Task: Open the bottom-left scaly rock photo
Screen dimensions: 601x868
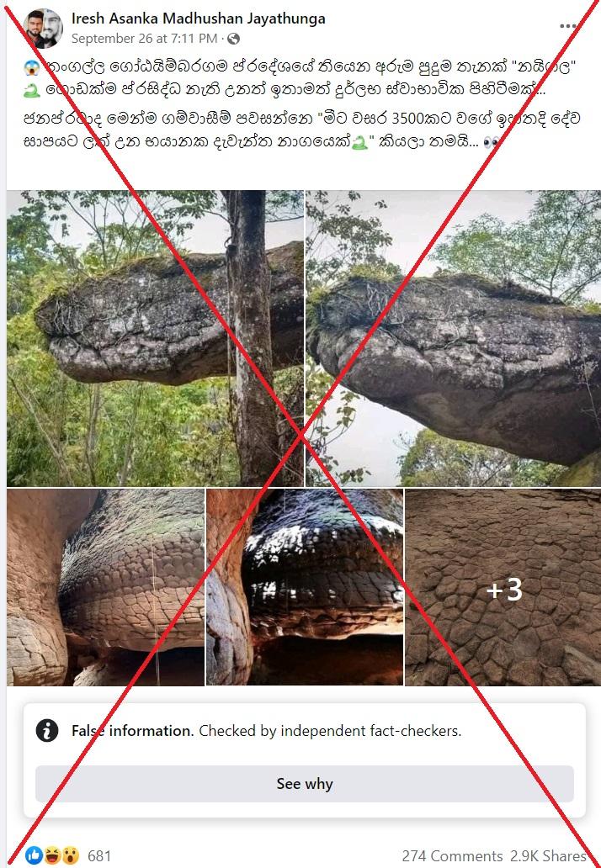Action: 106,587
